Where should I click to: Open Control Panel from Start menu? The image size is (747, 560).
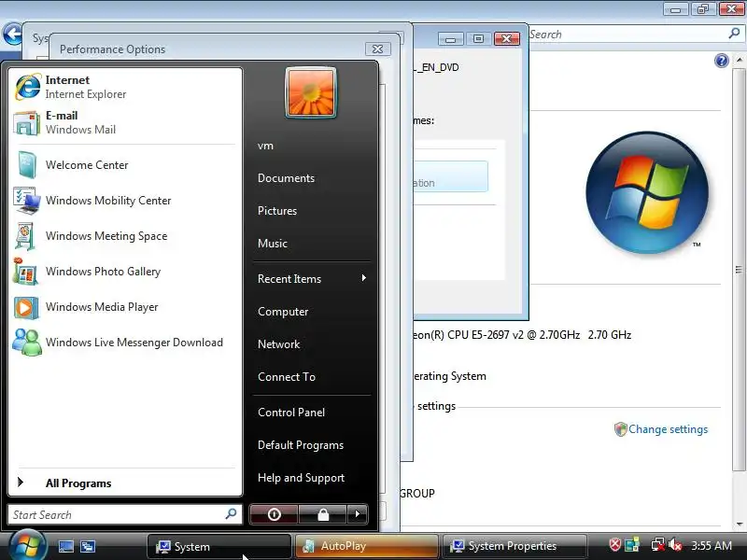click(291, 413)
